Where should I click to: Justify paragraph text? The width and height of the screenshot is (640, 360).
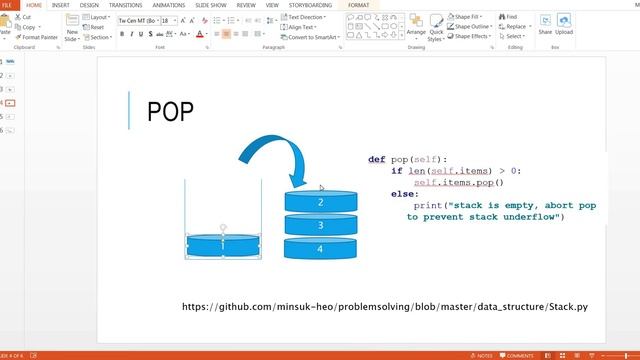(245, 34)
